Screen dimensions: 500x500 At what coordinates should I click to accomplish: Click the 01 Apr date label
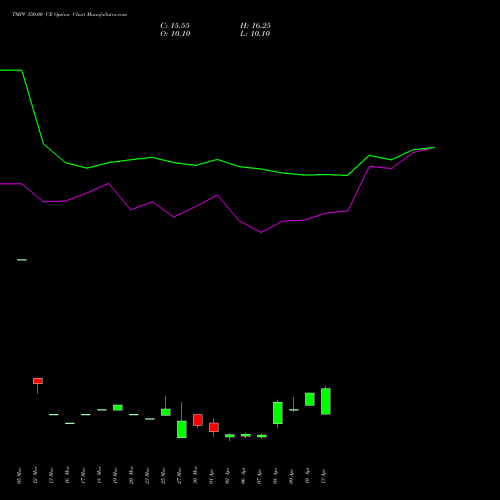[x=211, y=476]
